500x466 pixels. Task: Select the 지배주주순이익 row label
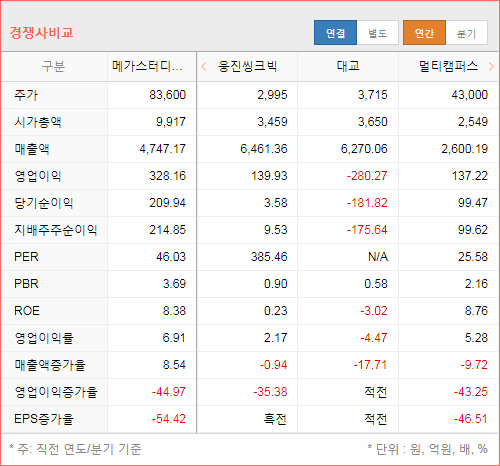[x=55, y=230]
